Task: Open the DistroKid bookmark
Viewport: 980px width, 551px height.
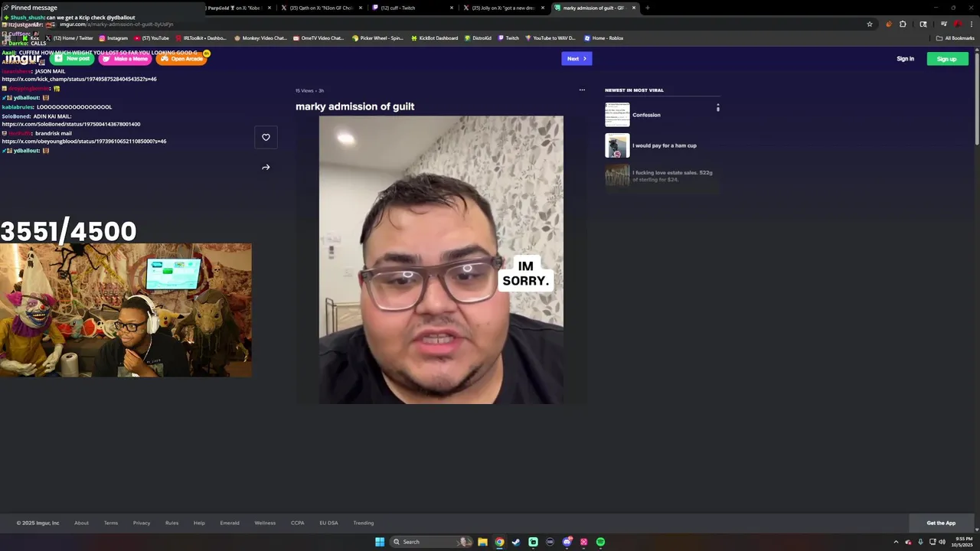Action: click(x=478, y=38)
